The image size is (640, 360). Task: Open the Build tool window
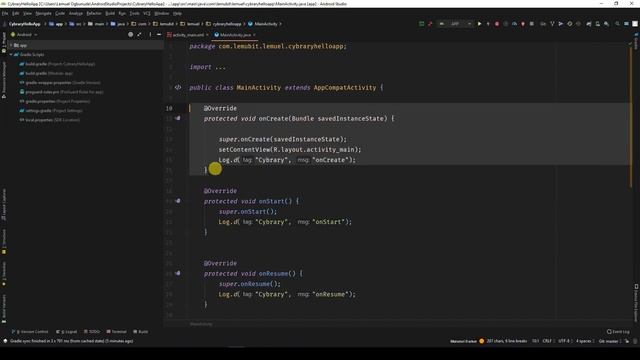coord(141,332)
